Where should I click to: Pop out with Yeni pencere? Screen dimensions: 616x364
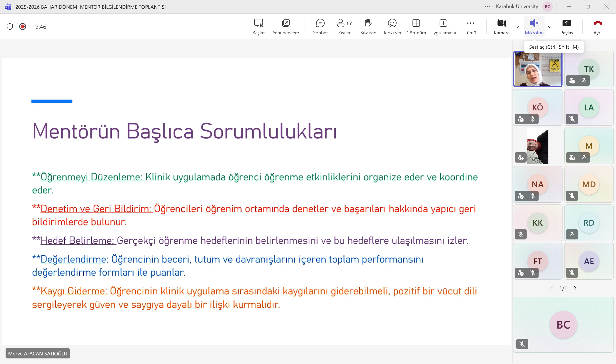pyautogui.click(x=286, y=26)
